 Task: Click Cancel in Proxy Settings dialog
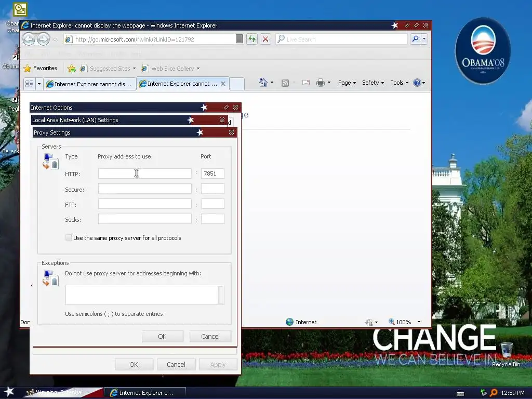point(210,336)
